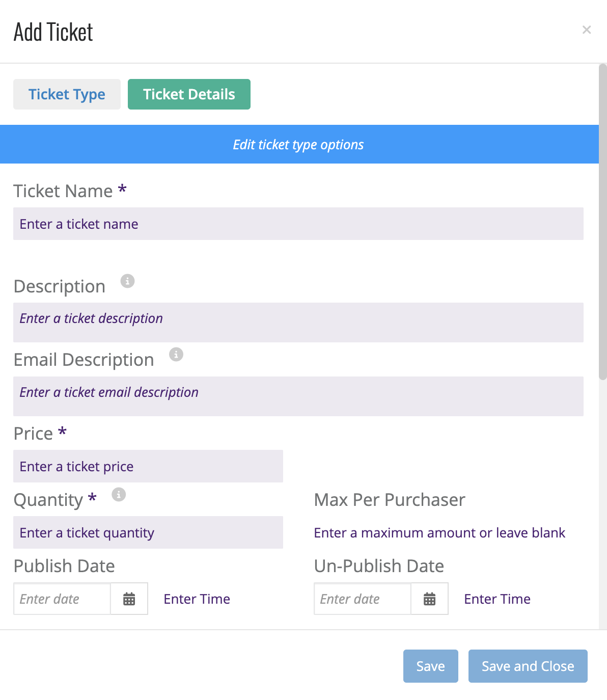607x700 pixels.
Task: Click the Email Description info icon
Action: pyautogui.click(x=176, y=354)
